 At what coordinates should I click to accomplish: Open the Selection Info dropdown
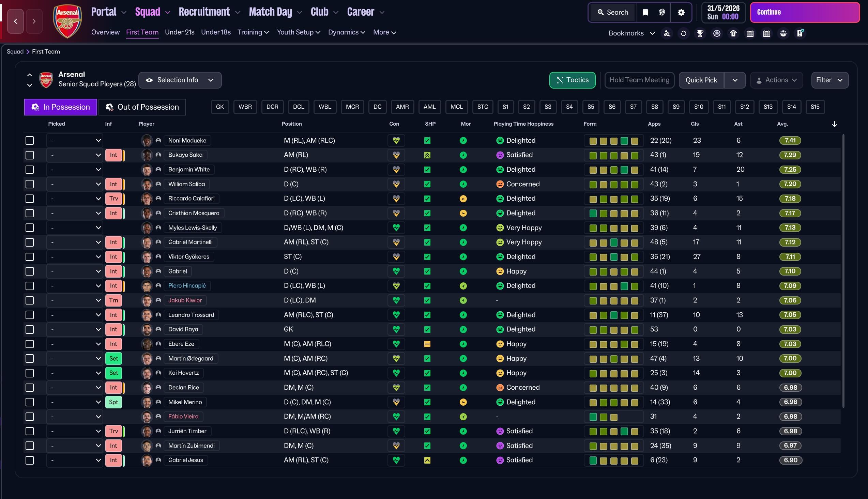180,80
